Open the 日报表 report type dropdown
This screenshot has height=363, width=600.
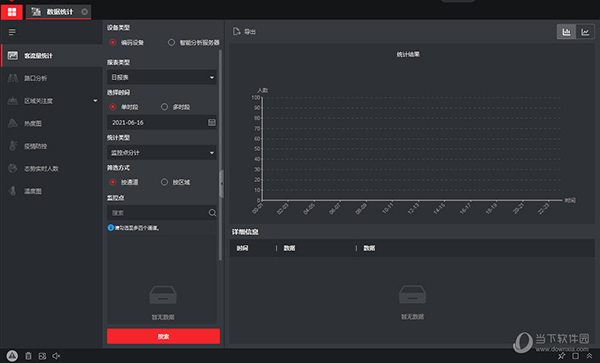coord(162,77)
